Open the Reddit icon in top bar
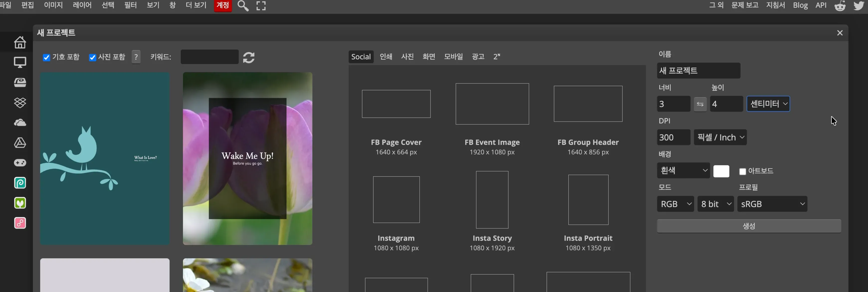Screen dimensions: 868x292 (840, 6)
